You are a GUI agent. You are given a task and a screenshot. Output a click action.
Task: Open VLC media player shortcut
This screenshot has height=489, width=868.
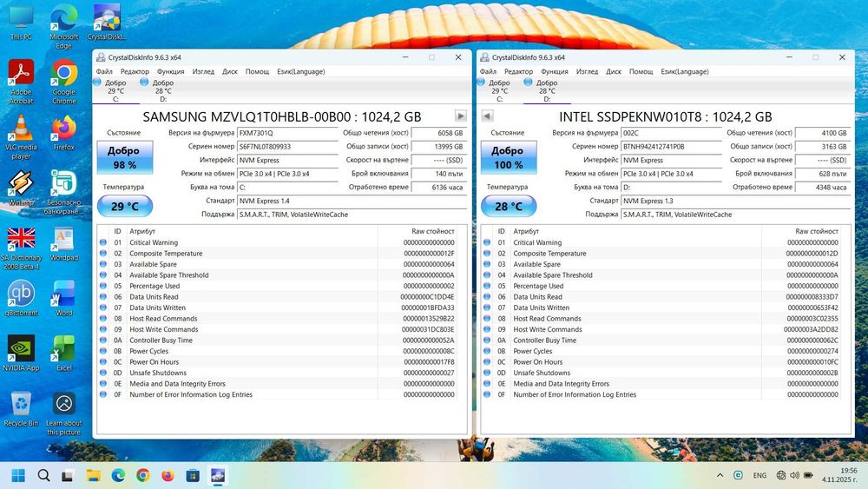point(21,136)
